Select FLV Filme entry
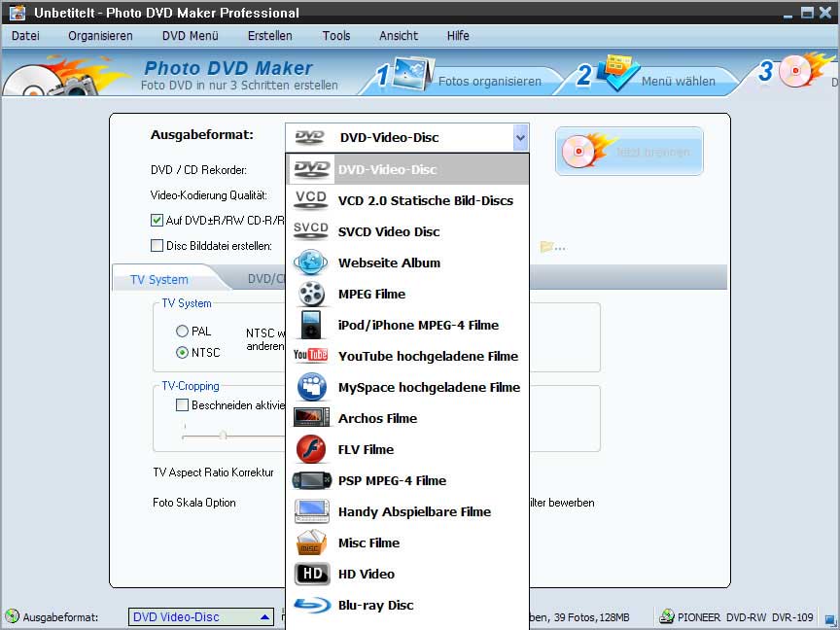This screenshot has height=630, width=840. (407, 449)
